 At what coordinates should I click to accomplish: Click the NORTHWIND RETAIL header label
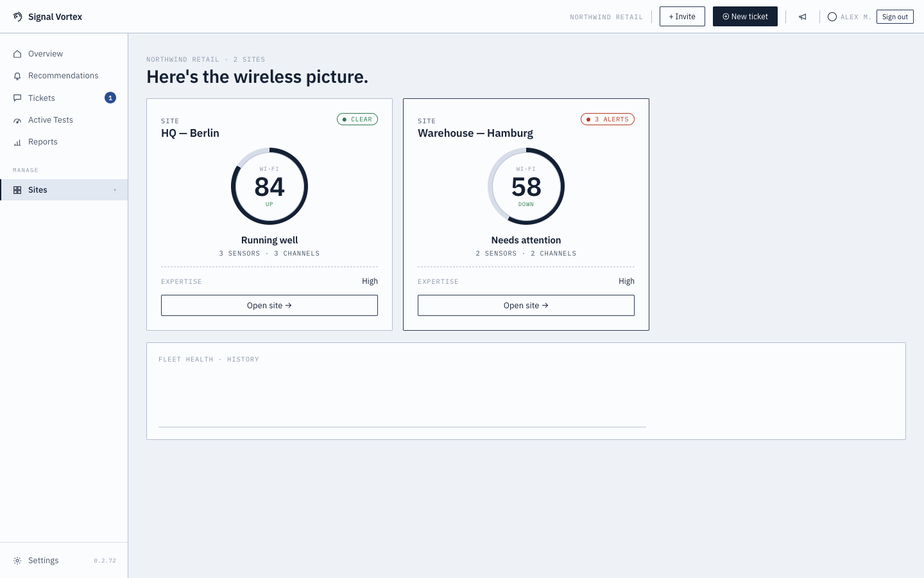point(606,17)
